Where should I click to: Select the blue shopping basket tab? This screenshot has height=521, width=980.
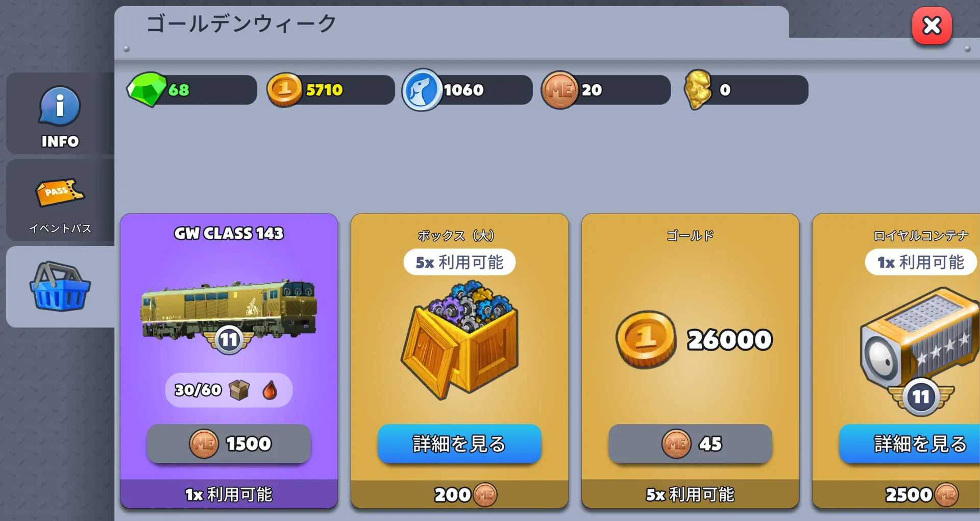coord(60,287)
